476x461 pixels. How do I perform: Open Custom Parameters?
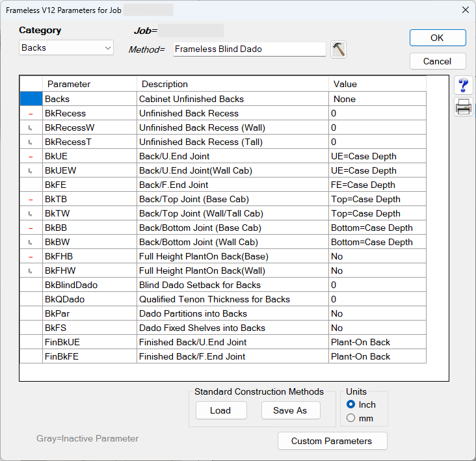[x=332, y=441]
